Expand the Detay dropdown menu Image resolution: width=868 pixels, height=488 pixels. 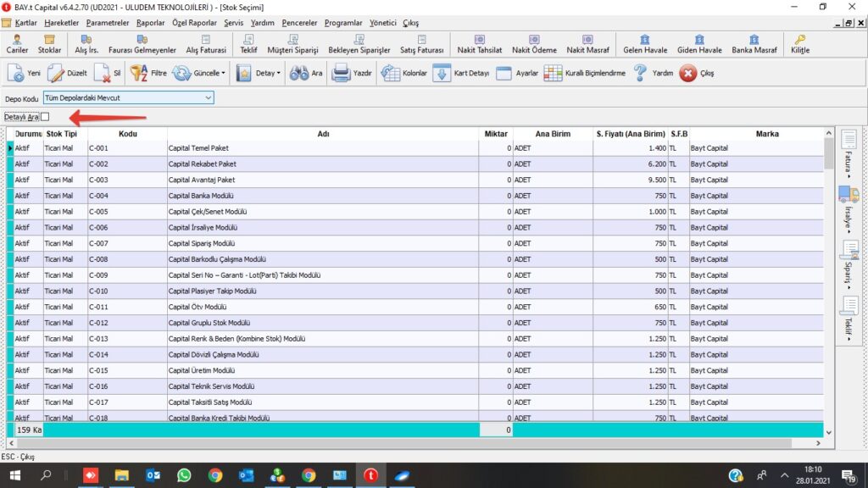coord(278,74)
